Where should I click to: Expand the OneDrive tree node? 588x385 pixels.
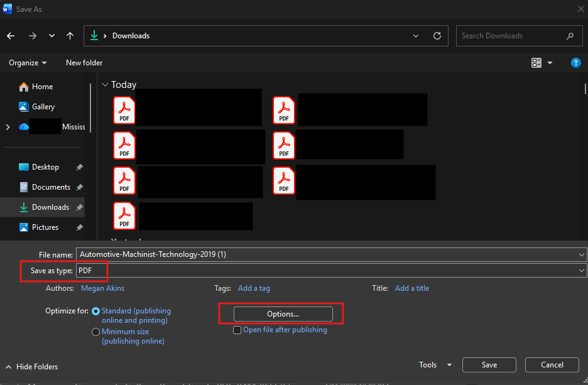pyautogui.click(x=8, y=127)
